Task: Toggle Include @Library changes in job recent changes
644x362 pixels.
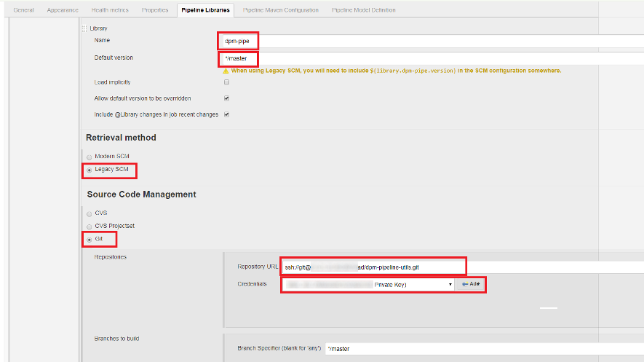Action: [x=226, y=114]
